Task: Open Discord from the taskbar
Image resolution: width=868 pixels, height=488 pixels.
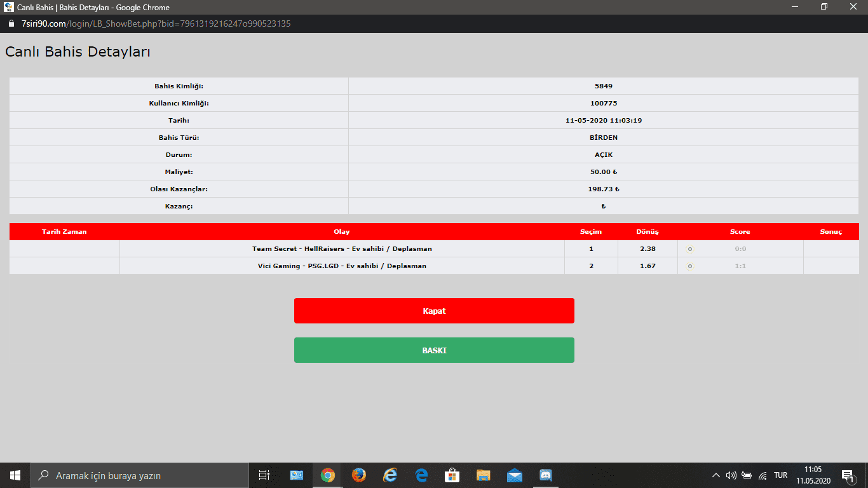Action: coord(546,475)
